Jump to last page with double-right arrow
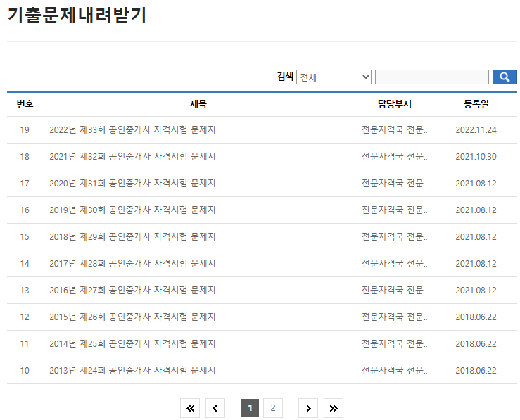The height and width of the screenshot is (420, 520). tap(334, 408)
